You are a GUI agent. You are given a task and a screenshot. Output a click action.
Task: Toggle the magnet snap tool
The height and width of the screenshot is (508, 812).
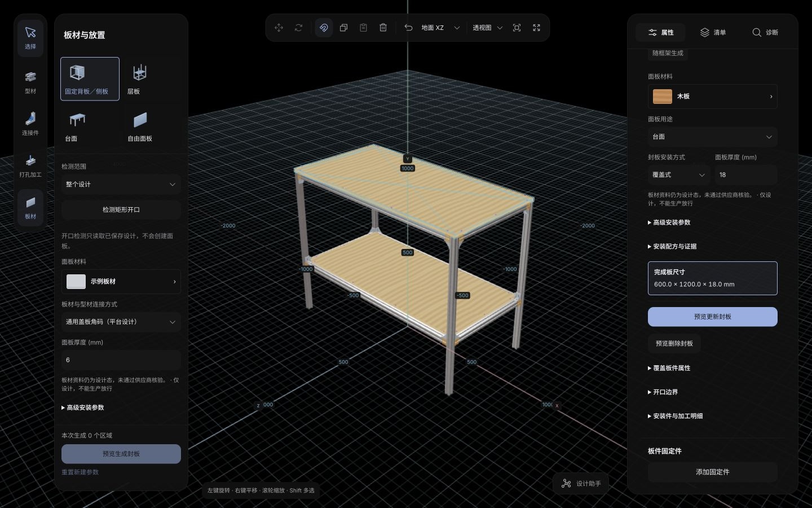324,28
